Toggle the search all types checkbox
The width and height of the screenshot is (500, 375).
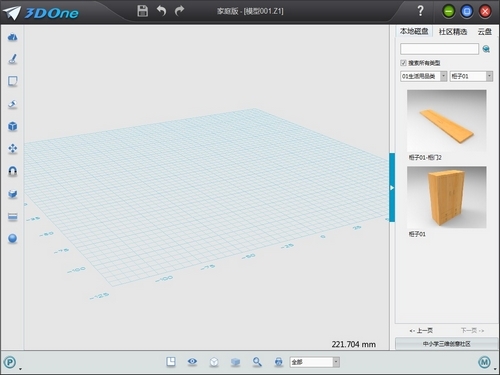point(403,63)
